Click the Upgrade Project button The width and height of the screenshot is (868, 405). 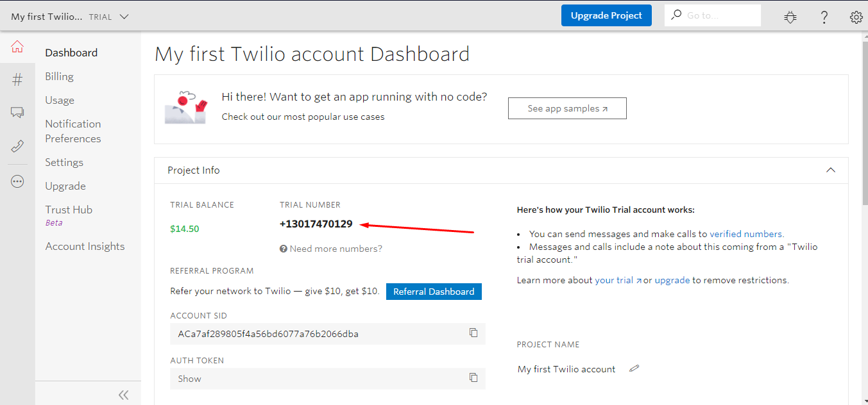(x=606, y=16)
